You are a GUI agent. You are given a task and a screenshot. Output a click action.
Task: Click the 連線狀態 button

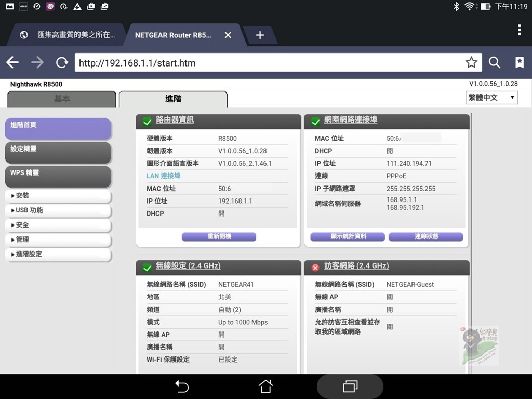[x=426, y=236]
